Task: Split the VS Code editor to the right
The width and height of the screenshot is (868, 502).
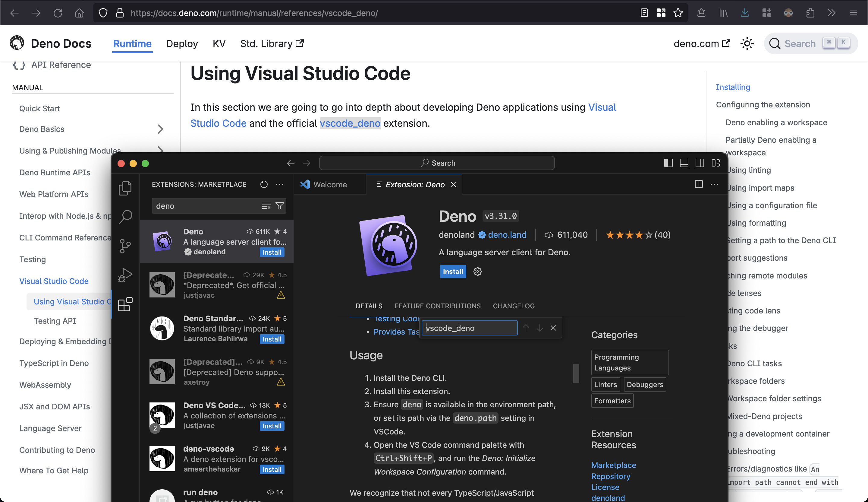Action: point(699,184)
